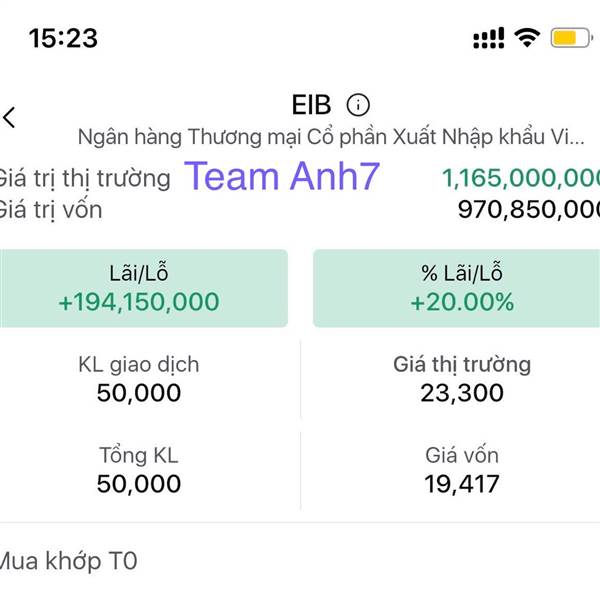Tap the cellular signal icon
The height and width of the screenshot is (600, 600).
pos(489,38)
